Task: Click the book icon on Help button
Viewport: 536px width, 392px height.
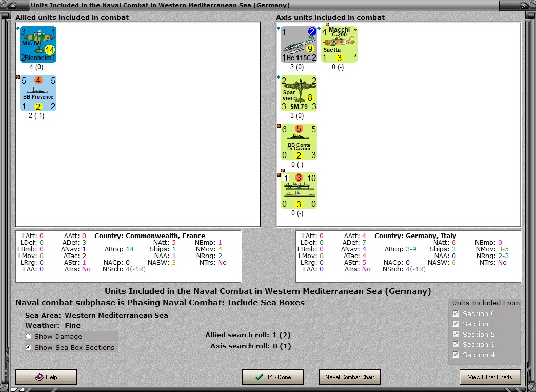Action: click(x=39, y=377)
